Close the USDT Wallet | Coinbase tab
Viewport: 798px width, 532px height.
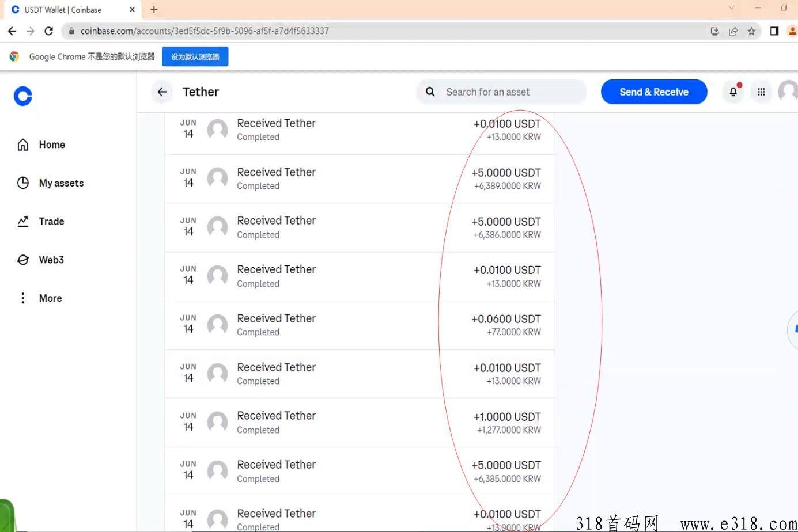click(x=132, y=10)
